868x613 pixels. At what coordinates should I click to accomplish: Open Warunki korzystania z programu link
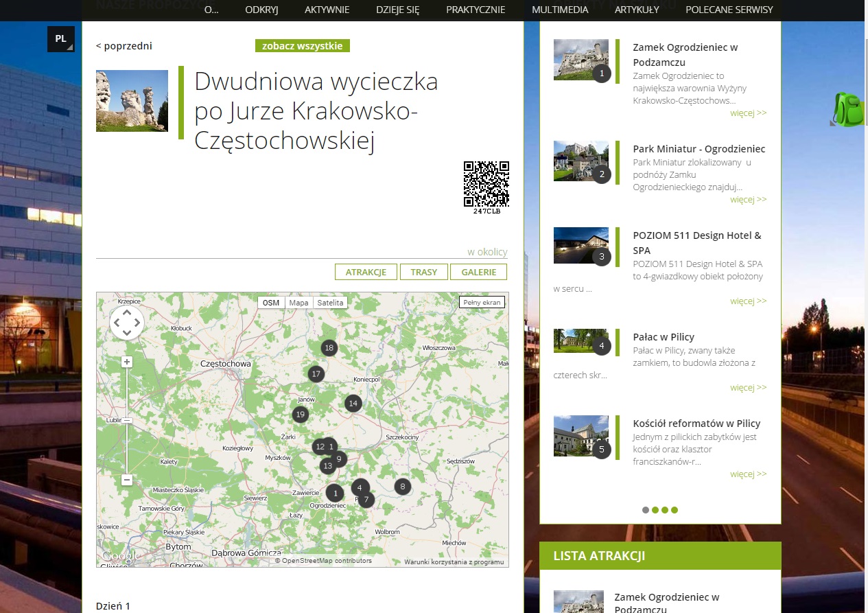(x=454, y=562)
